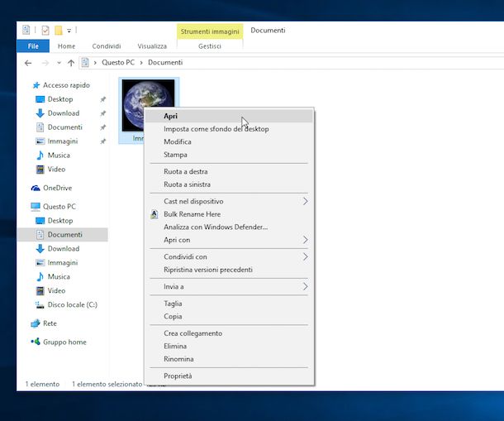Viewport: 504px width, 421px height.
Task: Open OneDrive in the navigation pane
Action: [56, 188]
